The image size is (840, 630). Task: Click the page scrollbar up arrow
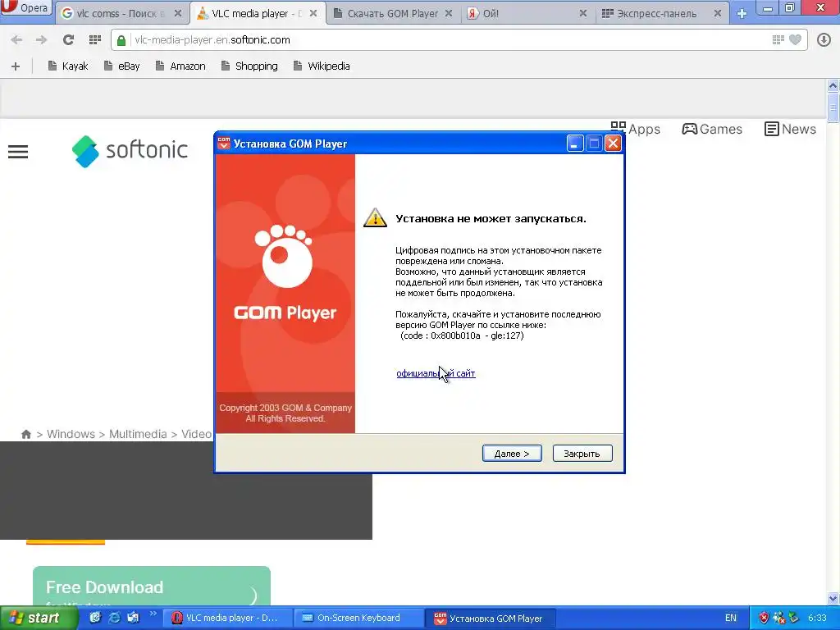coord(833,85)
